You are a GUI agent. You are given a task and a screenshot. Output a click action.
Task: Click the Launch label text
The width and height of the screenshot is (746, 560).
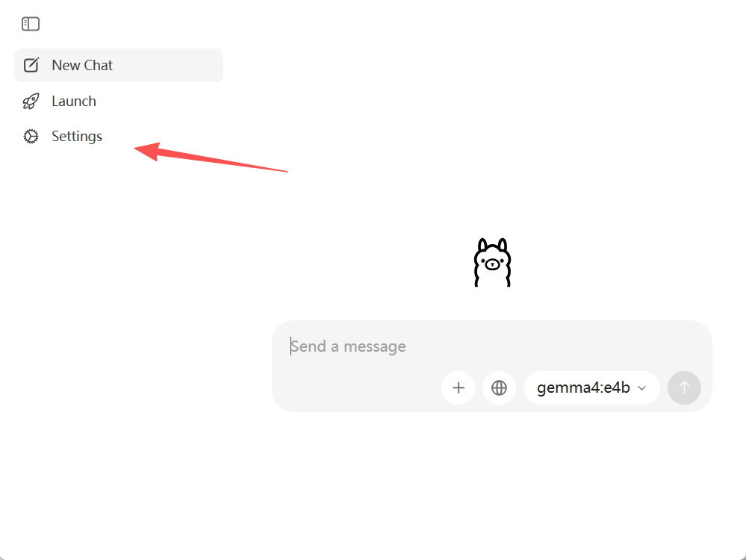(x=74, y=102)
